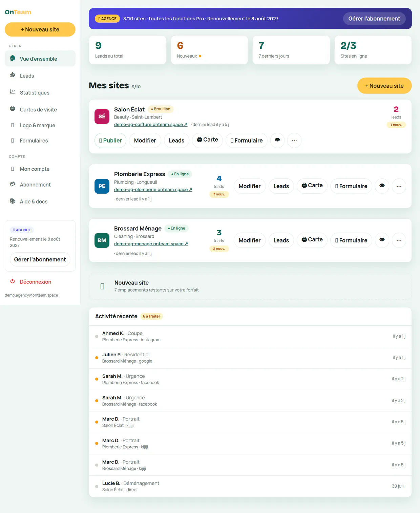The height and width of the screenshot is (513, 420).
Task: Click Déconnexion to log out
Action: [x=40, y=282]
